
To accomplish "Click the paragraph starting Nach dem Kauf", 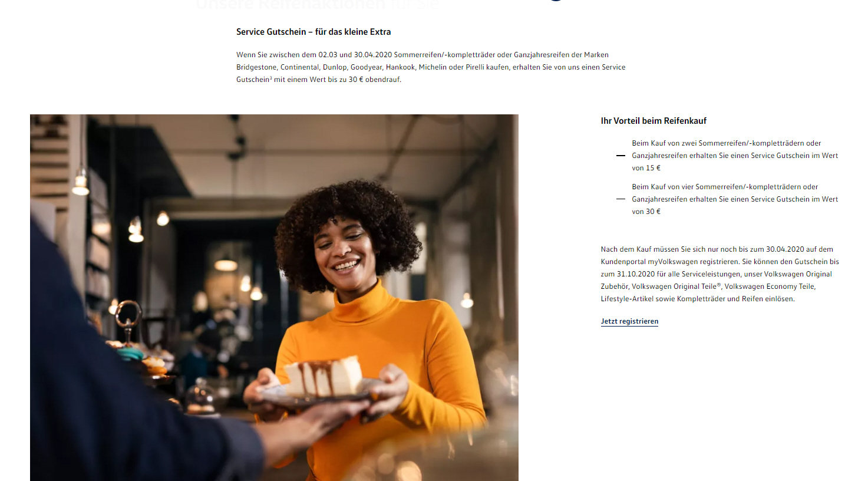I will tap(720, 274).
